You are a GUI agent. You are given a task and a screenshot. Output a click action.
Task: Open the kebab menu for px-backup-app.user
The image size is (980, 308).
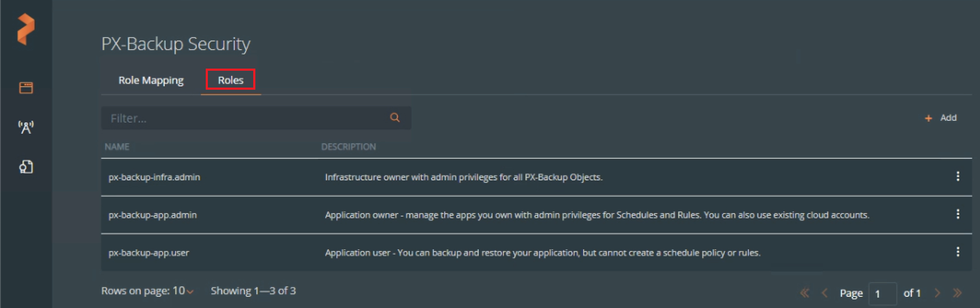tap(958, 251)
